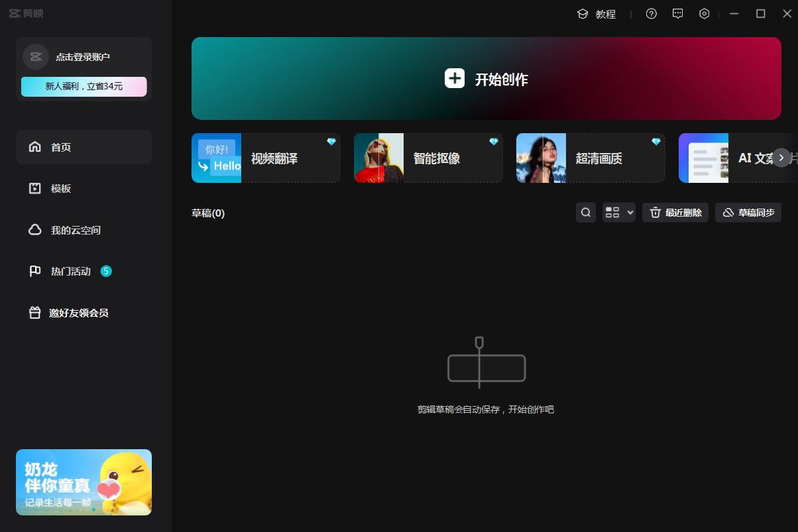Open the 新人福利立省34元 promotion
Viewport: 798px width, 532px height.
click(84, 87)
